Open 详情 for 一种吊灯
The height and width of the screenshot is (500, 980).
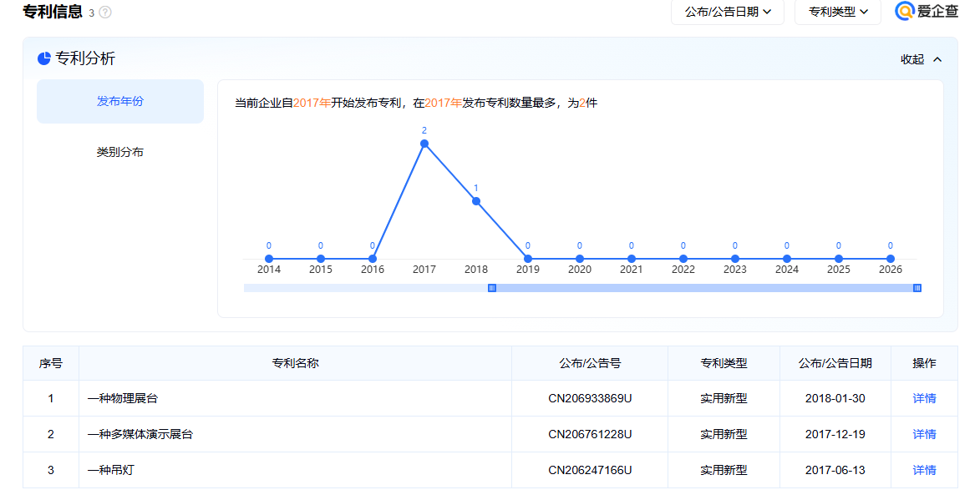[924, 470]
